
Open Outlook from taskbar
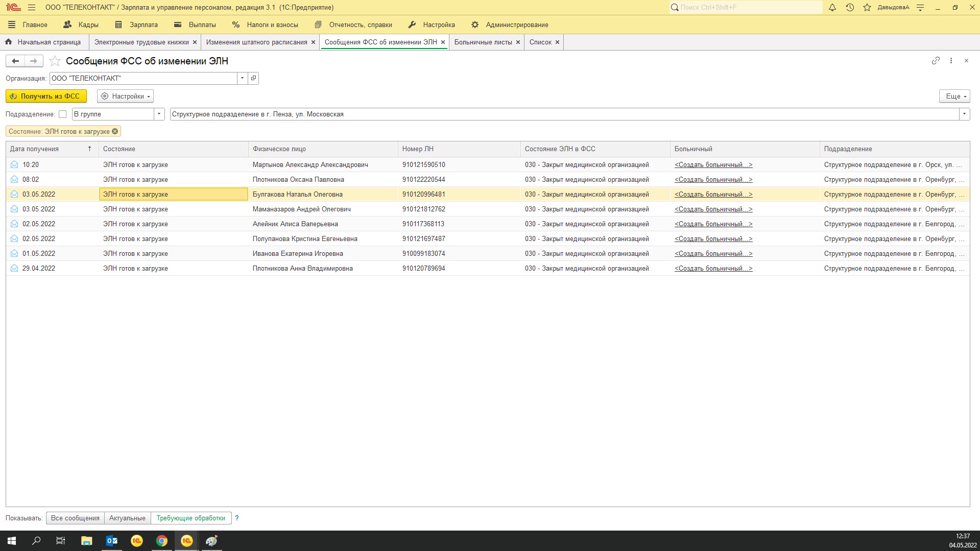(x=112, y=541)
